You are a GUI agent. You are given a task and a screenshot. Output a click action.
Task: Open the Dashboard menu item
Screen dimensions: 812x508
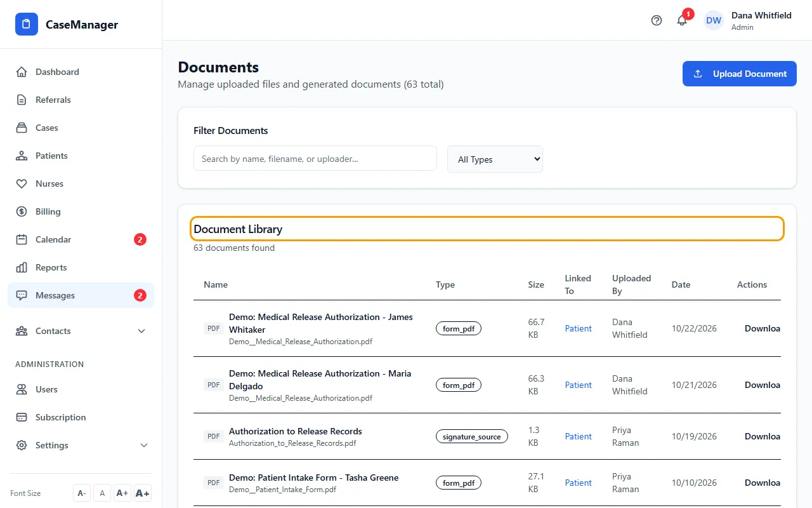tap(81, 72)
